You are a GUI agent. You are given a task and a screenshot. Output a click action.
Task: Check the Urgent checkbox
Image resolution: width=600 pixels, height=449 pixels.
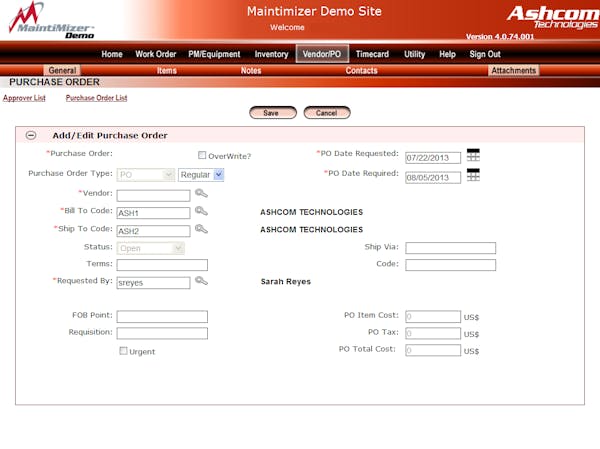pyautogui.click(x=123, y=351)
